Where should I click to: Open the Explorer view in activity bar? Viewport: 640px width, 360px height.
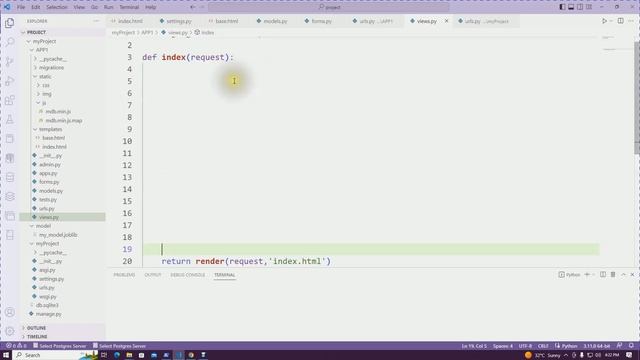(x=10, y=23)
